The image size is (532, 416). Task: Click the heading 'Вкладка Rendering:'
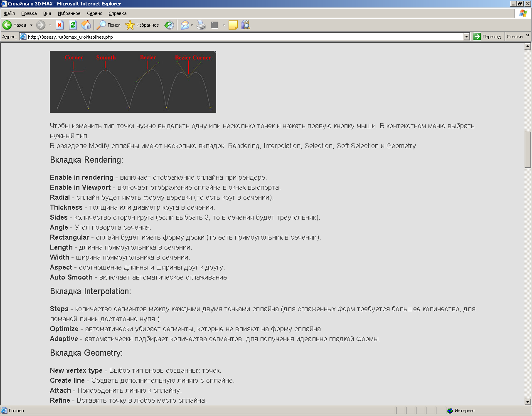click(x=86, y=160)
